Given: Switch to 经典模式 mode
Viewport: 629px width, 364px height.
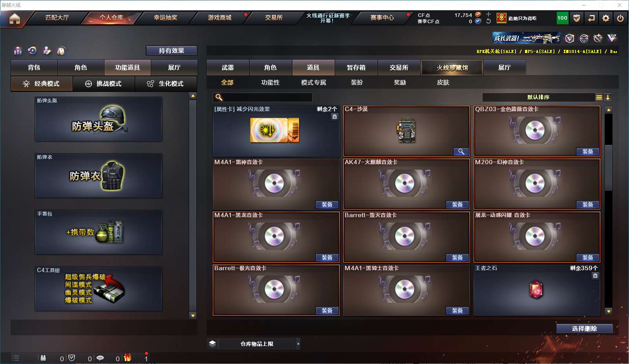Looking at the screenshot, I should click(x=42, y=84).
